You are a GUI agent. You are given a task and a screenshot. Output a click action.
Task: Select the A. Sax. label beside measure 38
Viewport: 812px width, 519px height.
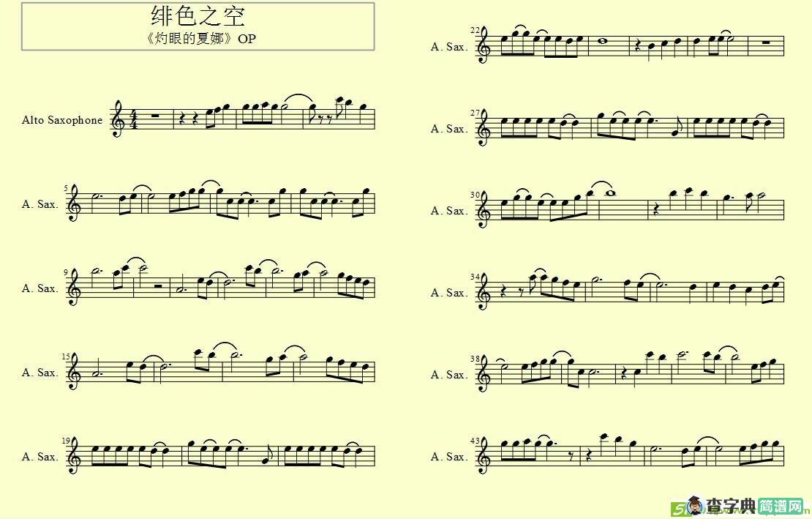coord(448,375)
